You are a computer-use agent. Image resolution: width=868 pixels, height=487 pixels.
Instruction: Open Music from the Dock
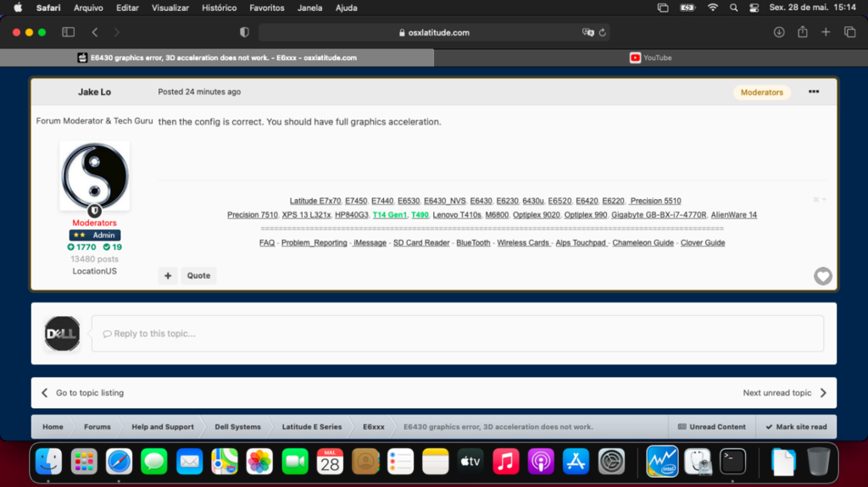505,461
